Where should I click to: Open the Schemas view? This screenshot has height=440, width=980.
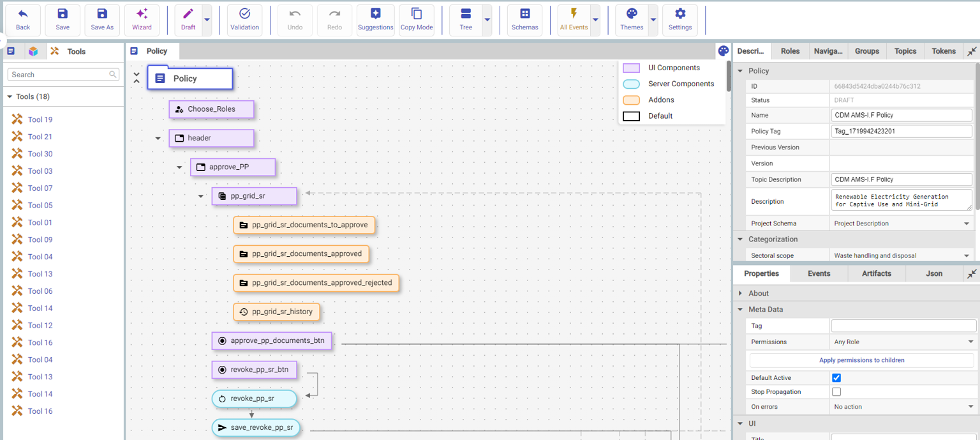click(524, 20)
